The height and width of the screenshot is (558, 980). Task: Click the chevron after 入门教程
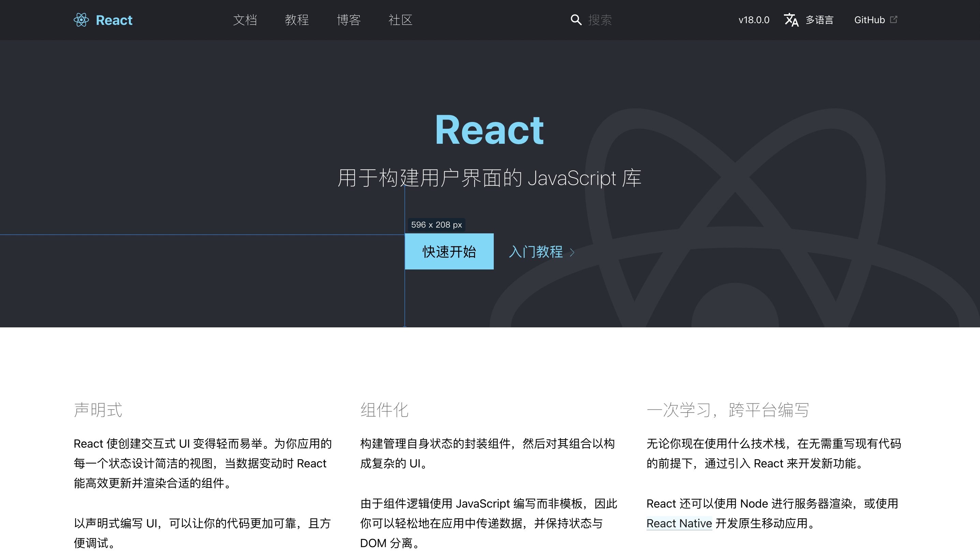click(x=572, y=252)
